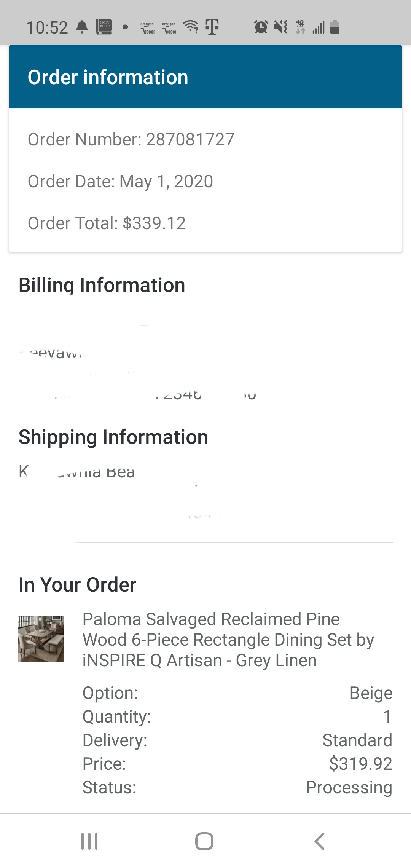Tap the Holy Bible notification icon
411x868 pixels.
[x=103, y=27]
